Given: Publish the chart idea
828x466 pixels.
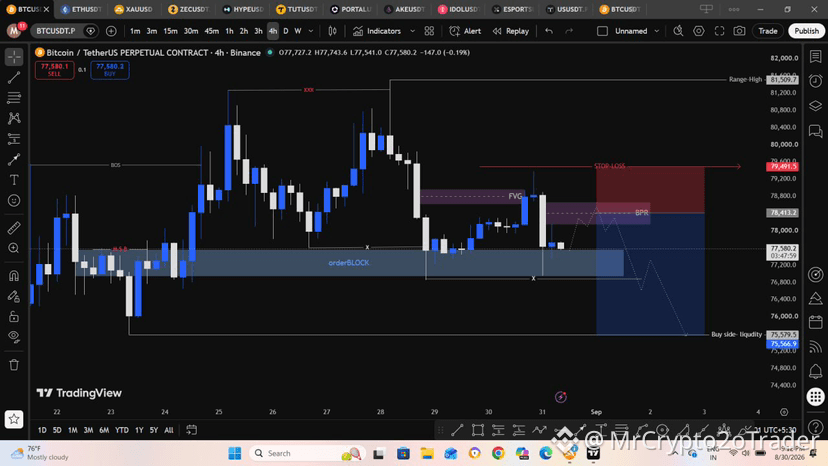Looking at the screenshot, I should 807,31.
